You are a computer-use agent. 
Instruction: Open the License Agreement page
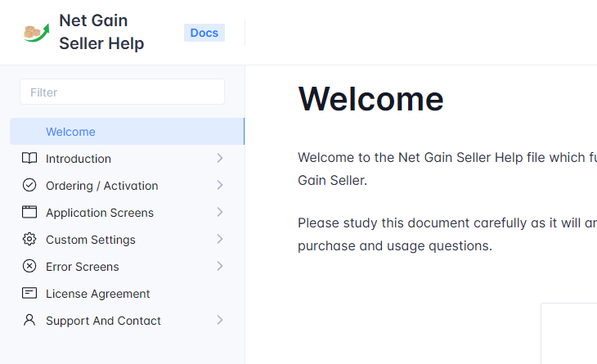98,294
